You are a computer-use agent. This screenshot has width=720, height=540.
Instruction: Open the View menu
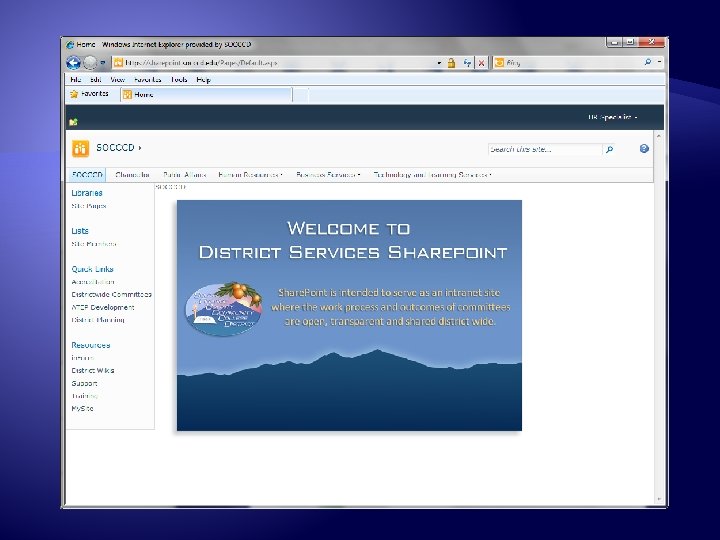(118, 79)
